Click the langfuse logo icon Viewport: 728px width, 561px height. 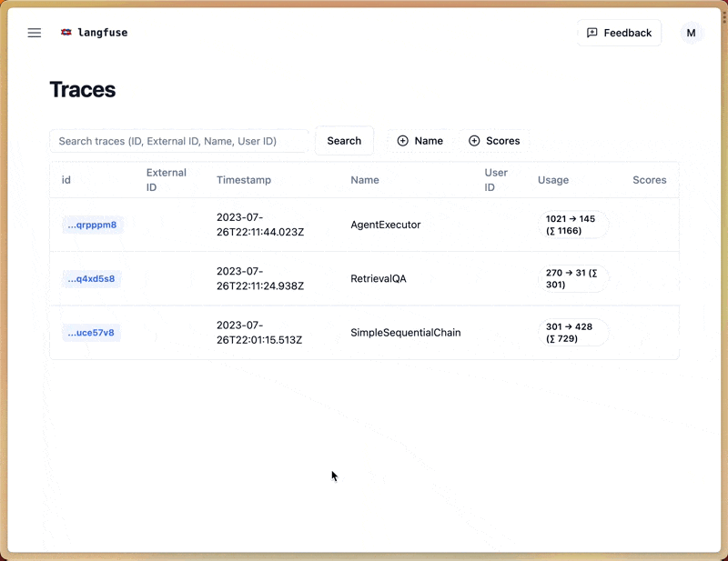tap(66, 33)
